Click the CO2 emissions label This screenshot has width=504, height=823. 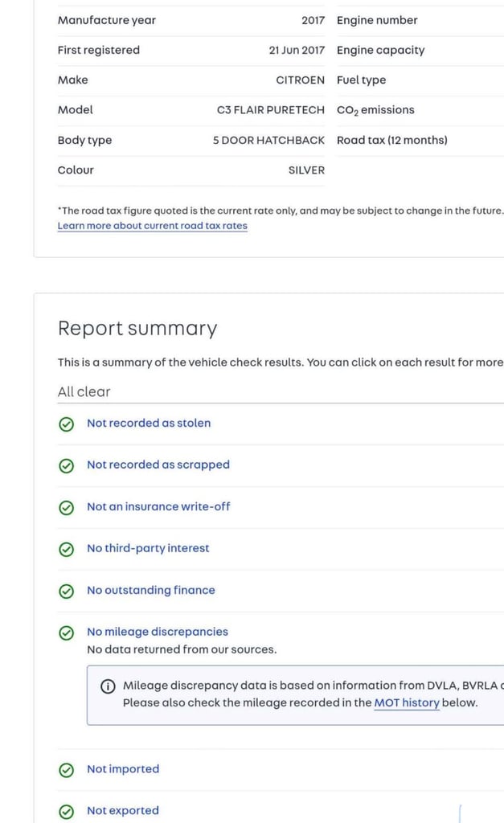point(375,110)
